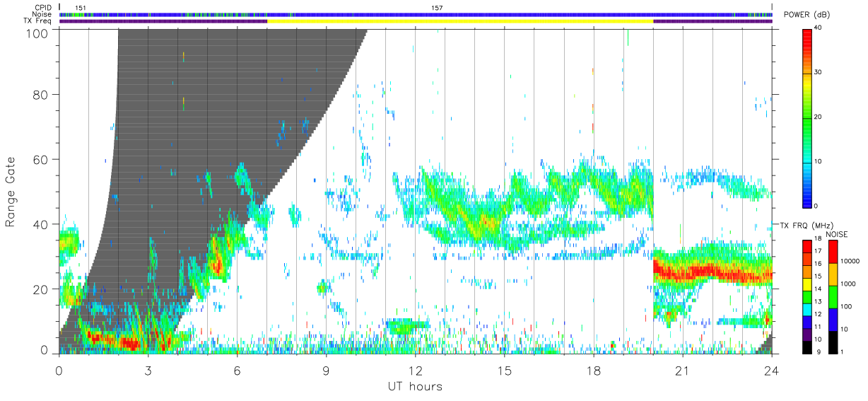This screenshot has height=401, width=868.
Task: Click the 20 tick on power colorbar
Action: 819,117
